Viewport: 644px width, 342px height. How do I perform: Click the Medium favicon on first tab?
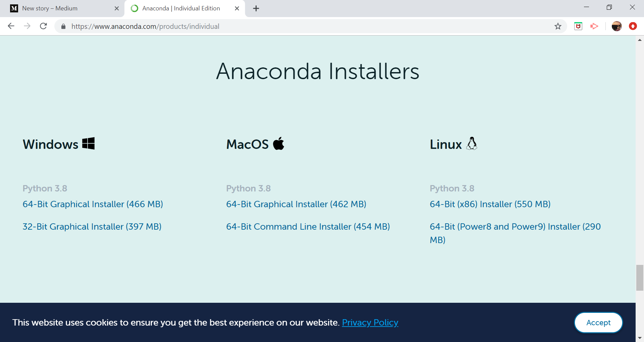pyautogui.click(x=14, y=8)
